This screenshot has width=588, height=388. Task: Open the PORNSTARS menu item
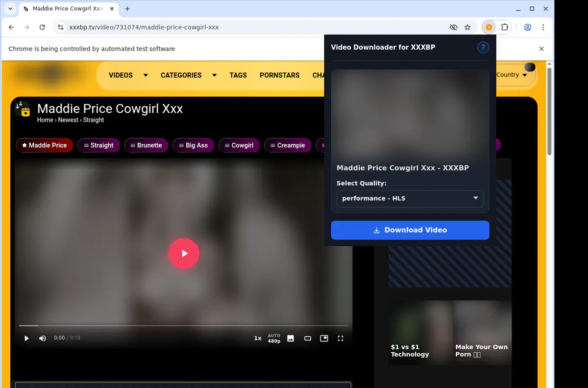tap(279, 75)
